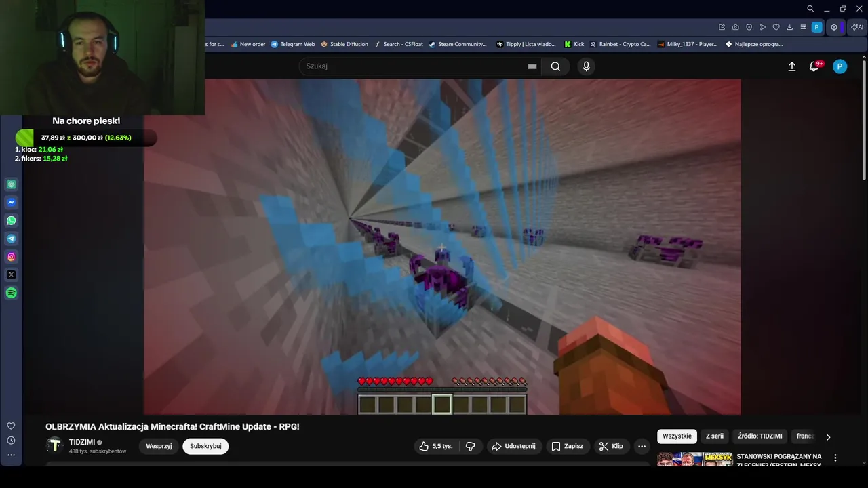Open Messenger in the browser sidebar

(x=11, y=202)
